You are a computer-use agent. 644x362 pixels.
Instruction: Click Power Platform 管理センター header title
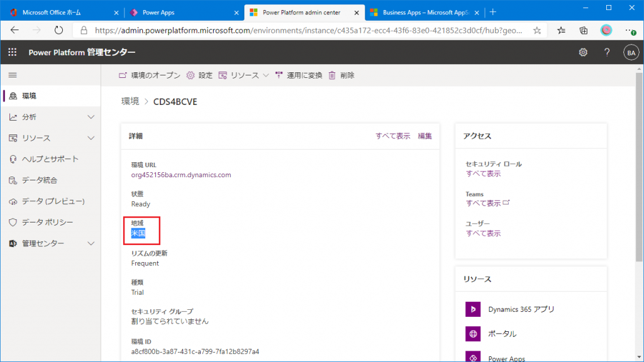(x=82, y=52)
